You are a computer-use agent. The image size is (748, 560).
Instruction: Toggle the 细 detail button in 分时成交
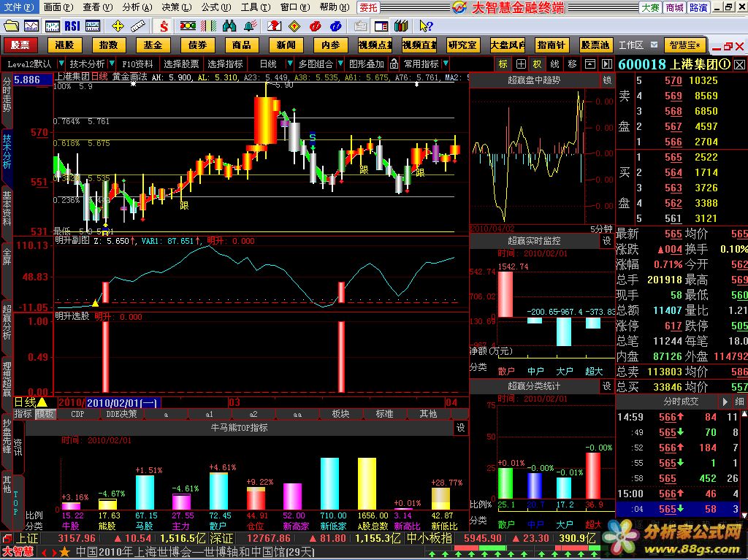[739, 402]
